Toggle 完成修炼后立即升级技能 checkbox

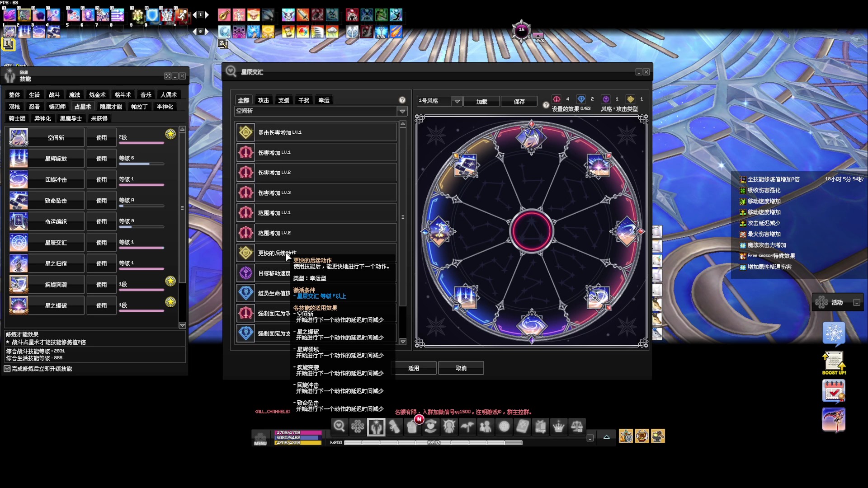[x=7, y=369]
